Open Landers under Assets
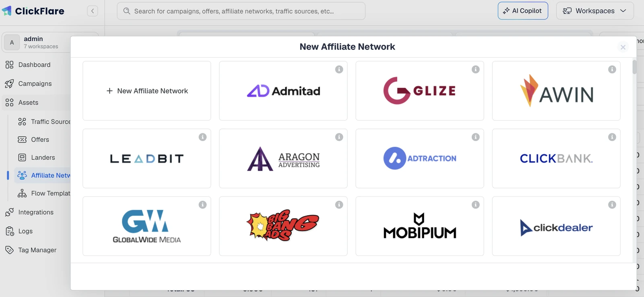 click(x=43, y=157)
